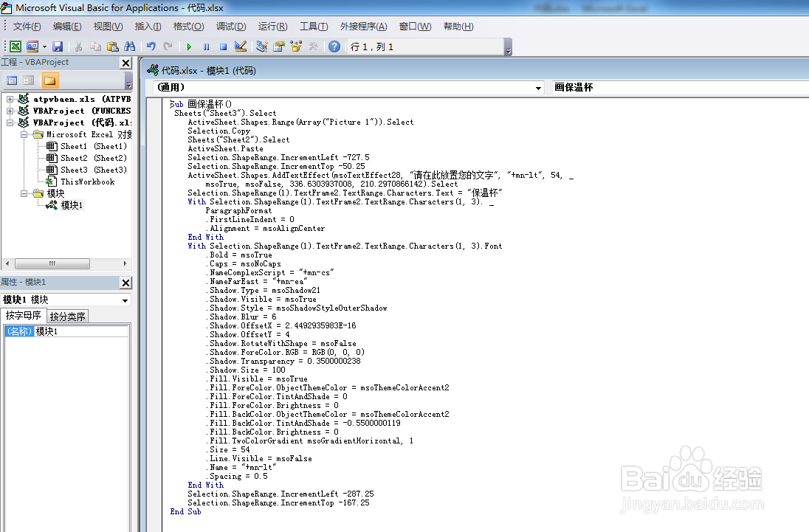Open the 运行(R) menu
This screenshot has width=809, height=532.
272,27
